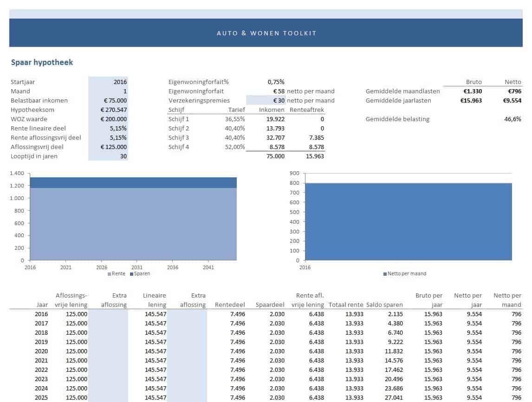Click the Netto per maand chart area
The width and height of the screenshot is (532, 402).
[409, 222]
